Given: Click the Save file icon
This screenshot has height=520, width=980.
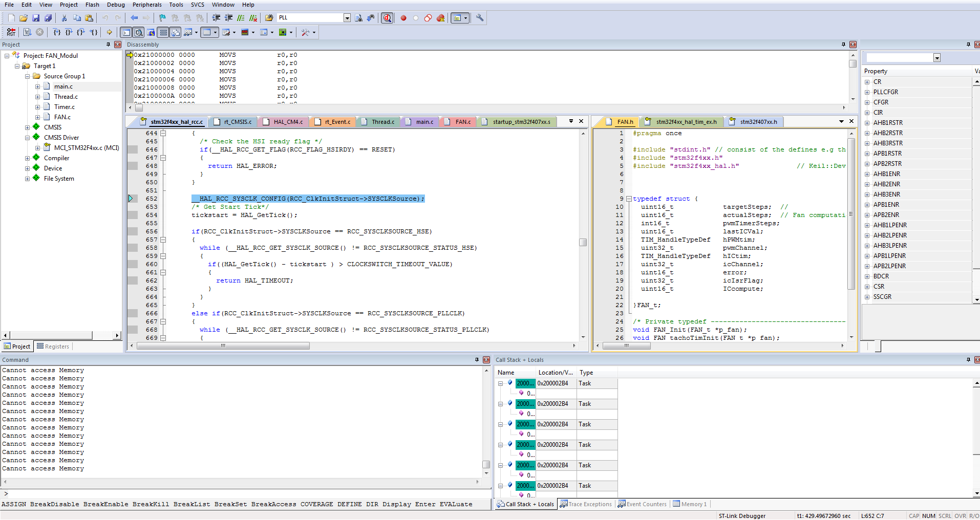Looking at the screenshot, I should pos(36,18).
